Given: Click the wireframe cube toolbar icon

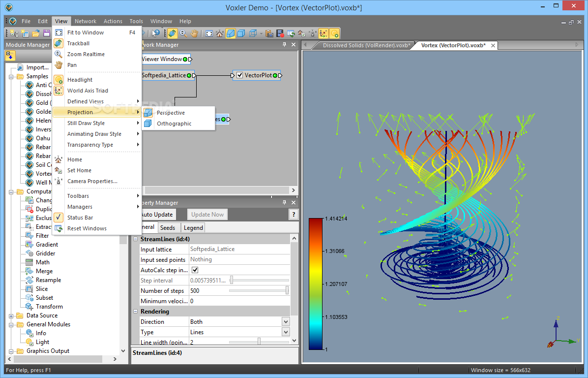Looking at the screenshot, I should point(253,33).
